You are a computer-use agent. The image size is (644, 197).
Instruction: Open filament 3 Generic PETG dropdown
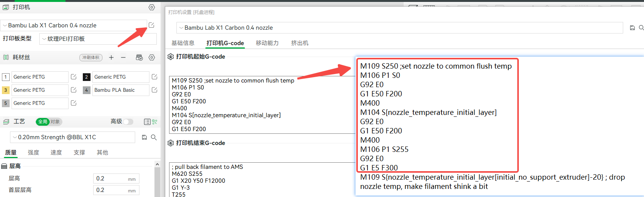[x=40, y=90]
